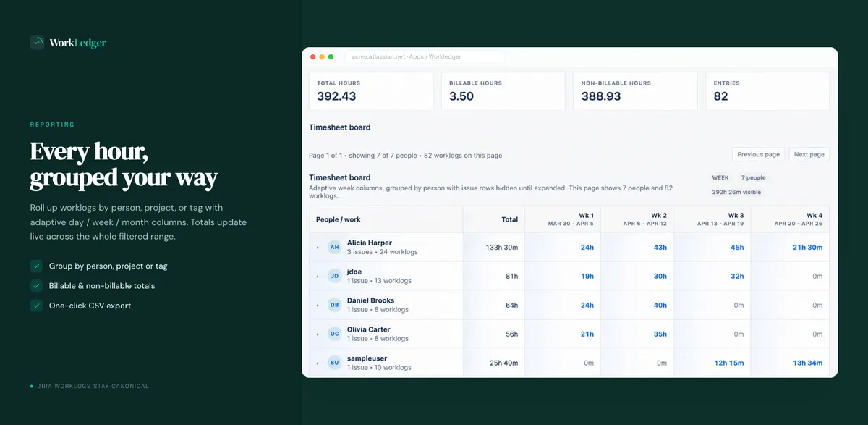Click the check beside One-click CSV export
The width and height of the screenshot is (868, 425).
36,306
